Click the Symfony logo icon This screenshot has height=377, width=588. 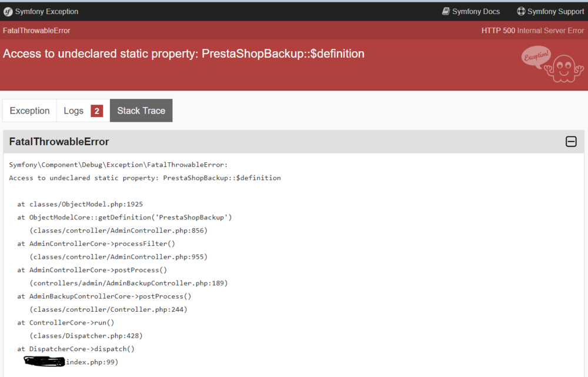[8, 11]
